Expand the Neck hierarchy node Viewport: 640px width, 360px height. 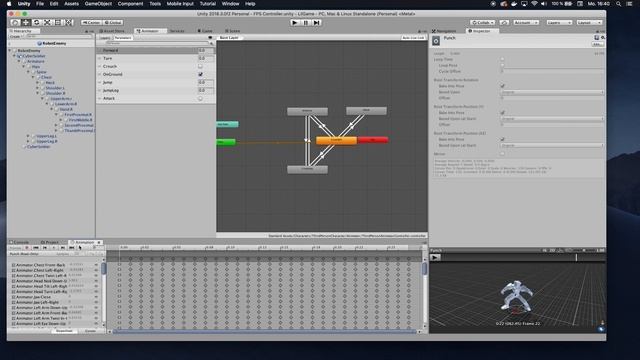click(x=38, y=82)
